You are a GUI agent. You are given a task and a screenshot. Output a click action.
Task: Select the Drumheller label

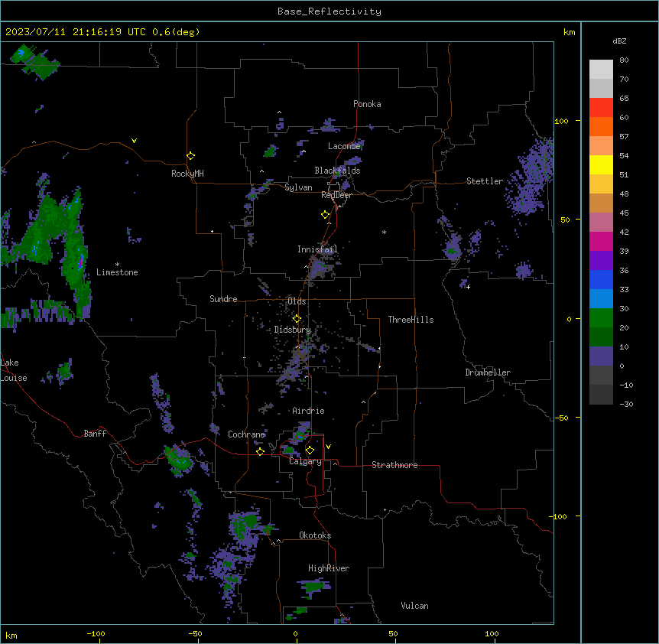(x=488, y=372)
